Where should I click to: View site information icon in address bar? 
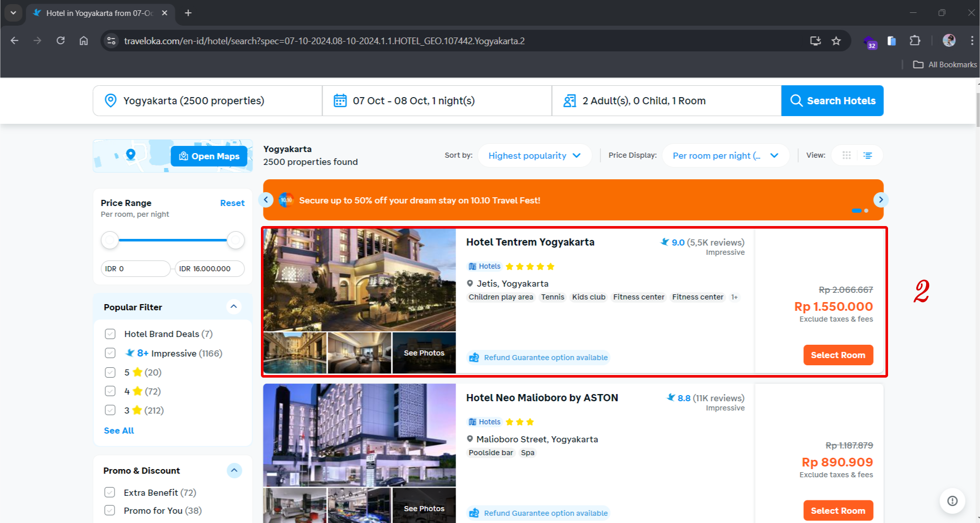[x=111, y=41]
